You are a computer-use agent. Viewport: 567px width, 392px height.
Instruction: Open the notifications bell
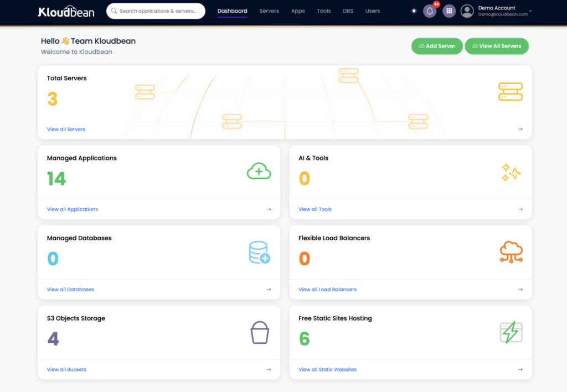(x=430, y=11)
